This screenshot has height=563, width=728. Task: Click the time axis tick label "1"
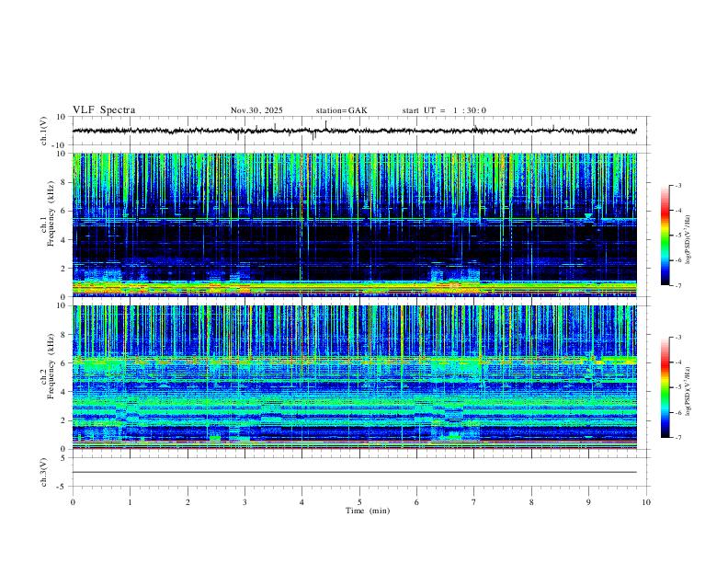[x=130, y=502]
